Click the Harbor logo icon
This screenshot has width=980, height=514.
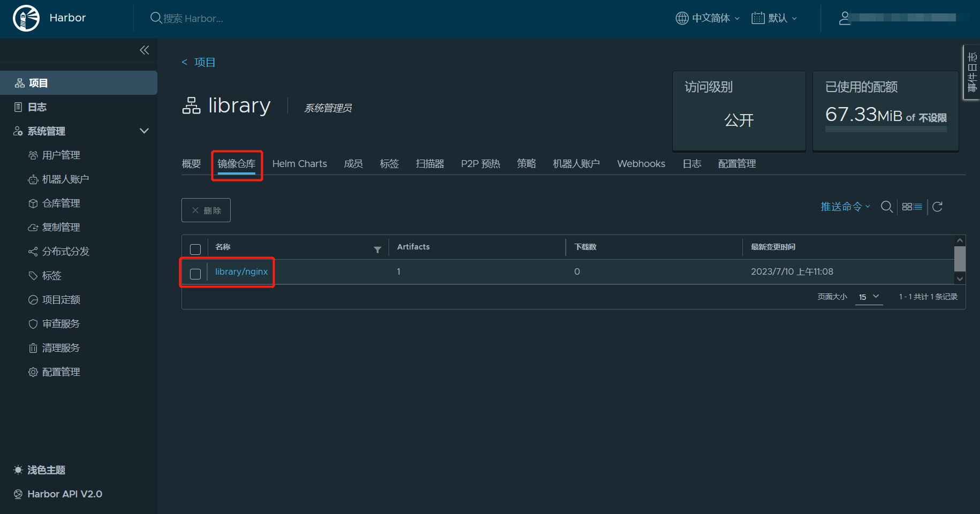point(26,18)
